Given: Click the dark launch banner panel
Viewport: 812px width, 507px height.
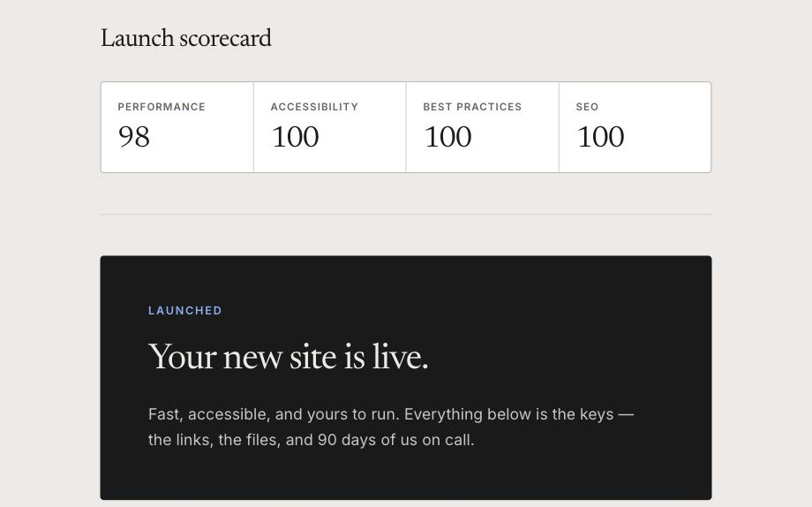Looking at the screenshot, I should click(x=406, y=377).
